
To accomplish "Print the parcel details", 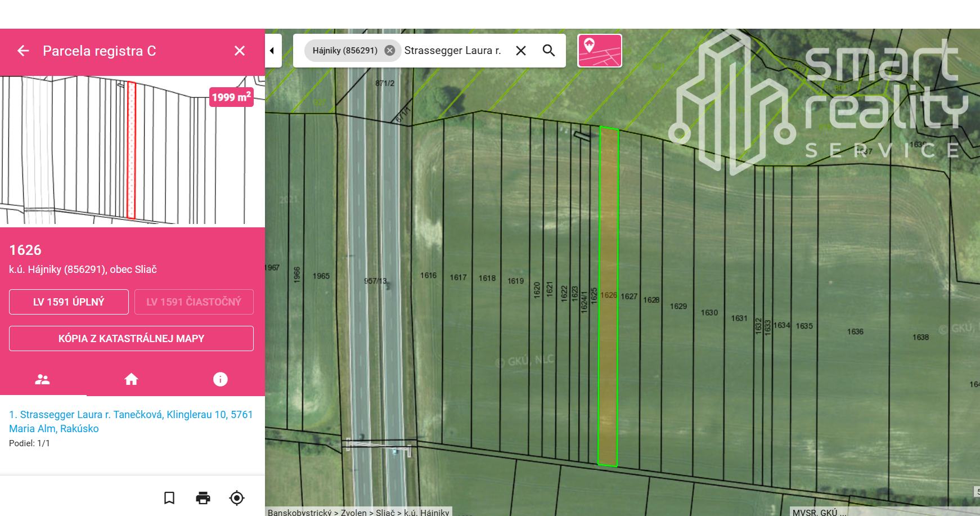I will pyautogui.click(x=203, y=498).
